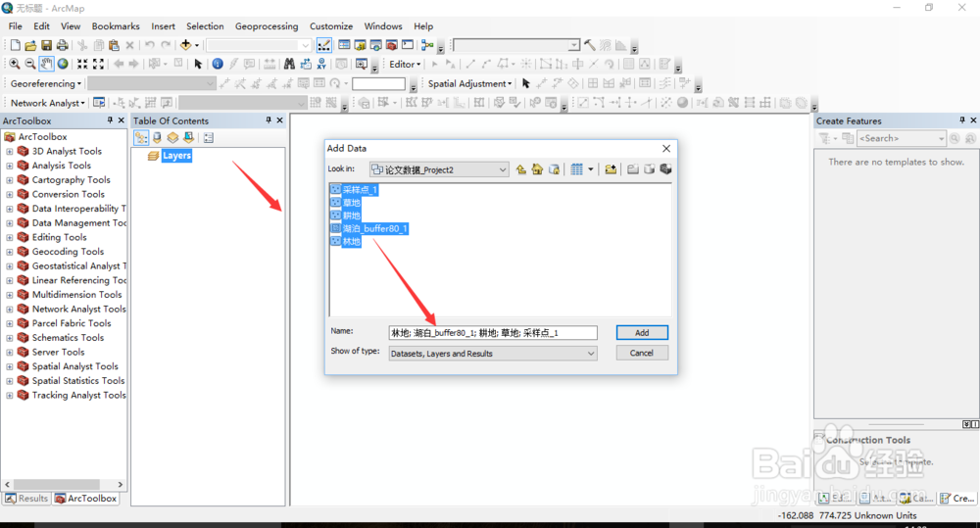Open the Geoprocessing menu
Screen dimensions: 980x528
(x=267, y=26)
